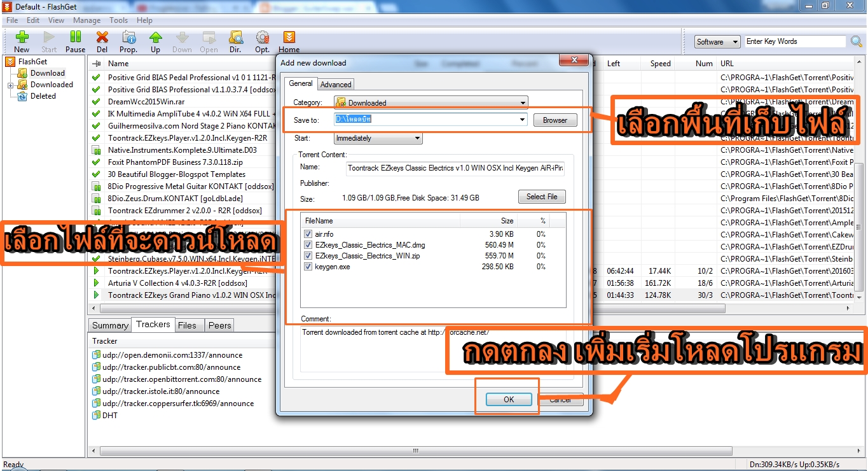Click the Select File button
The image size is (868, 471).
pyautogui.click(x=542, y=197)
